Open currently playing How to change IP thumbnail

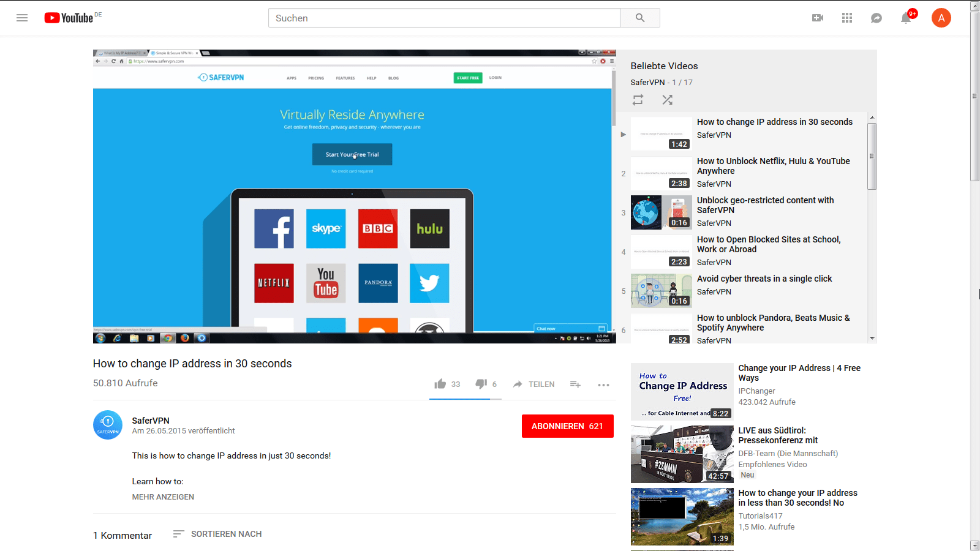661,134
